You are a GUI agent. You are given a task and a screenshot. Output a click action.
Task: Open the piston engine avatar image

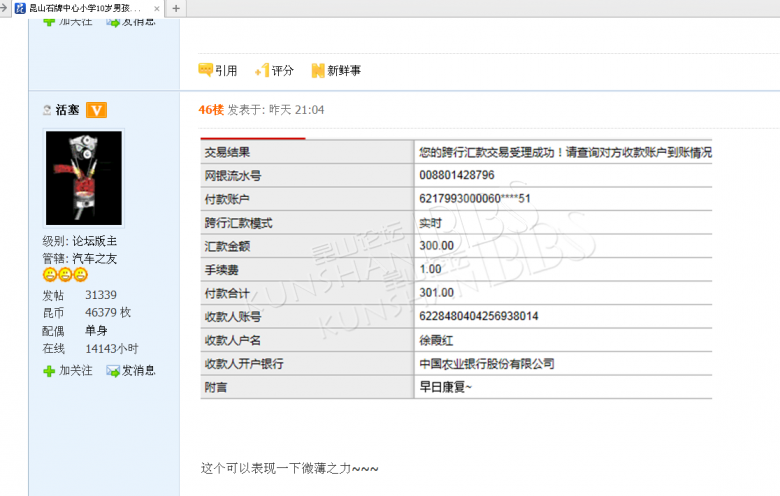84,178
